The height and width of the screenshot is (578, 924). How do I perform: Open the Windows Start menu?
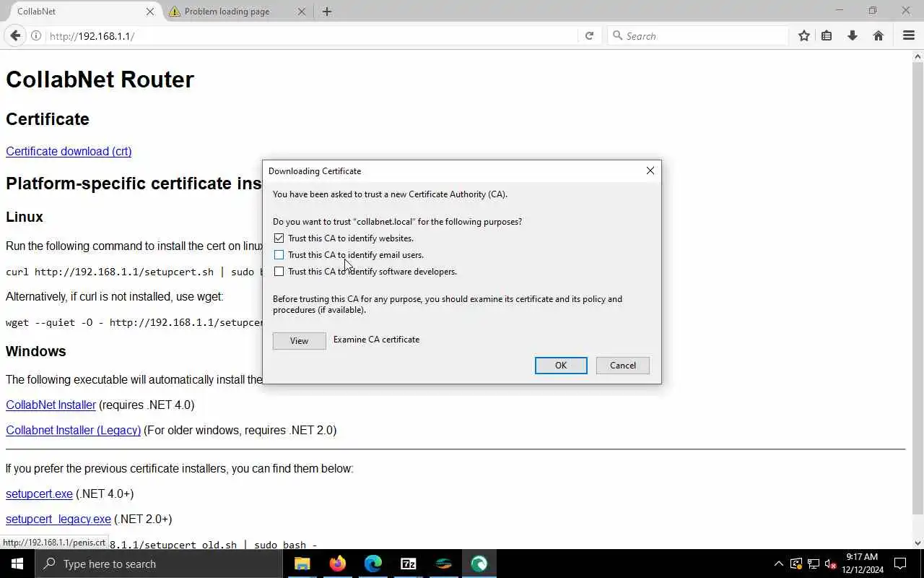click(x=17, y=564)
